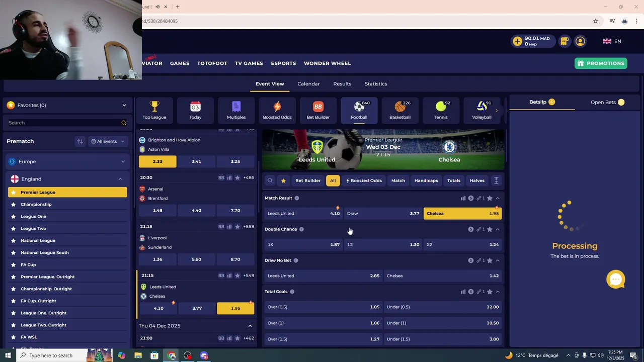
Task: Select Premier League. Outright in the tree
Action: point(47,277)
